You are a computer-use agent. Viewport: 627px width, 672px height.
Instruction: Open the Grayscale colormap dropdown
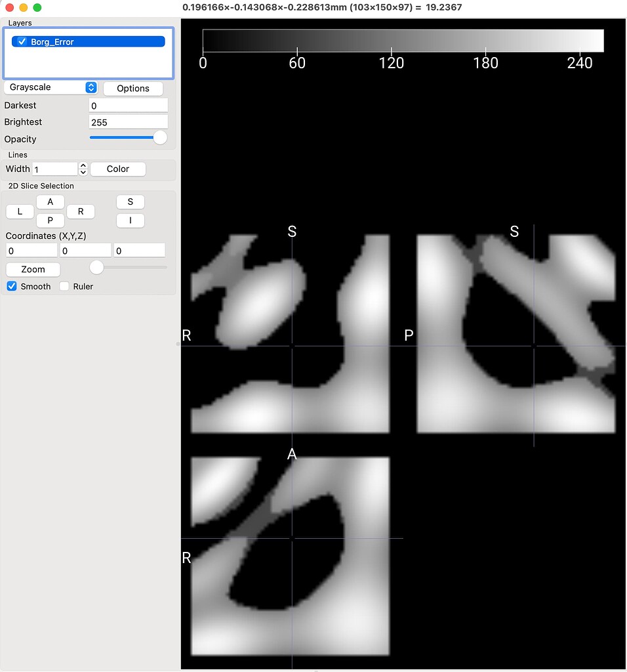click(x=51, y=87)
